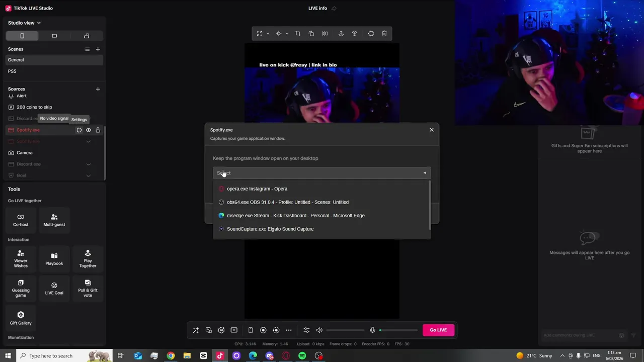Open the Studio view dropdown

[24, 23]
